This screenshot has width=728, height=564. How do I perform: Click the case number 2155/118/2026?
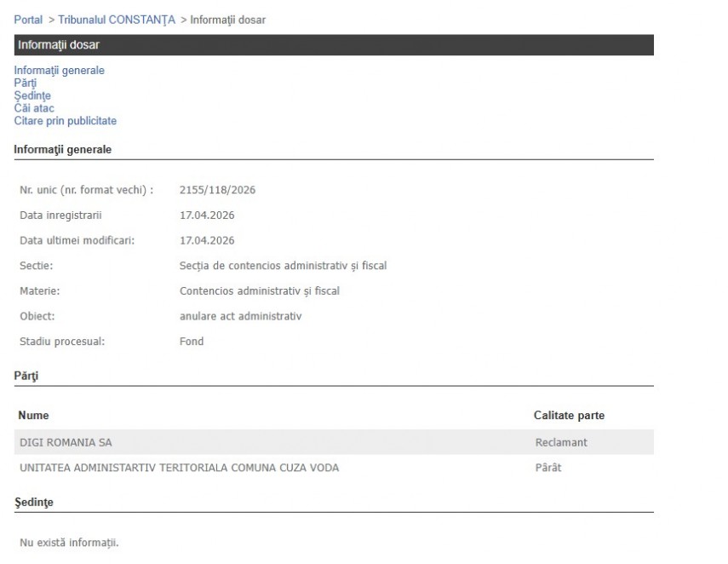[217, 190]
